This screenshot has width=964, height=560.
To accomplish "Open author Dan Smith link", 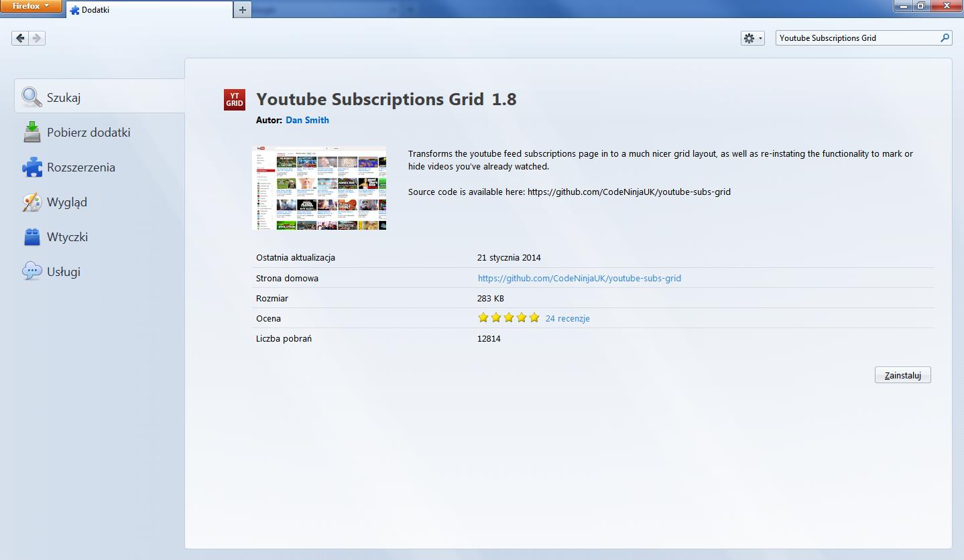I will coord(307,120).
